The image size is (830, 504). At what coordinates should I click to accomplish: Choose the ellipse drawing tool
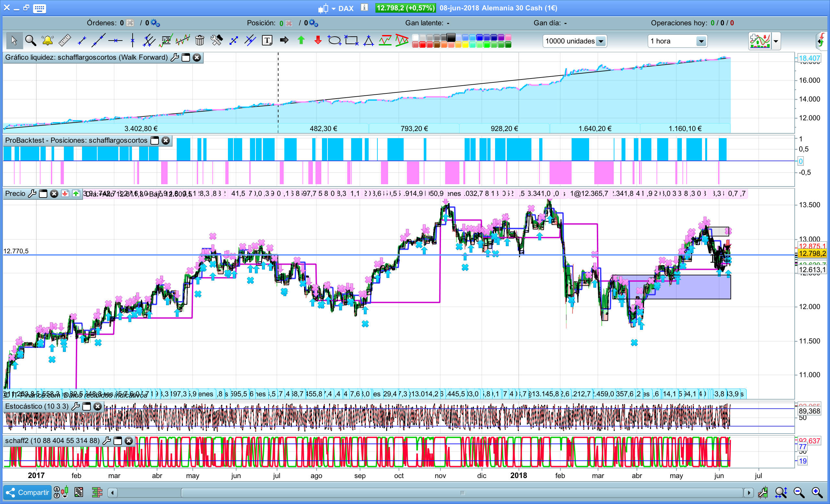tap(335, 41)
